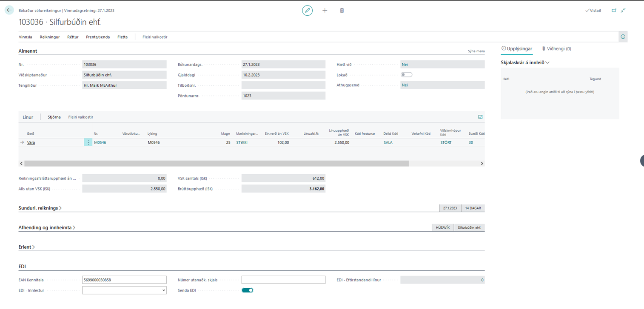Click item number link M0546
This screenshot has height=309, width=644.
click(100, 142)
